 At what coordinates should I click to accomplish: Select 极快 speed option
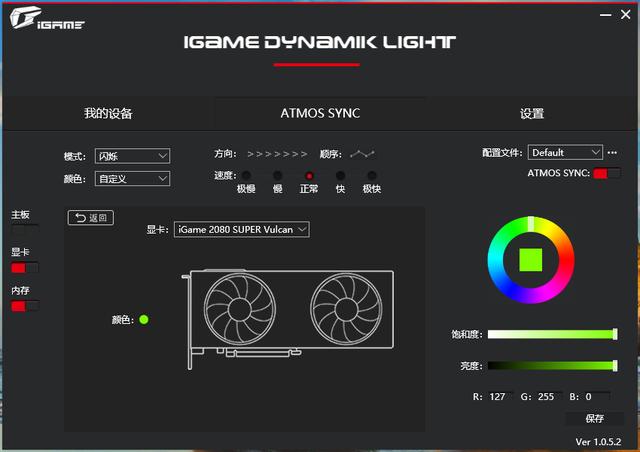click(x=372, y=176)
